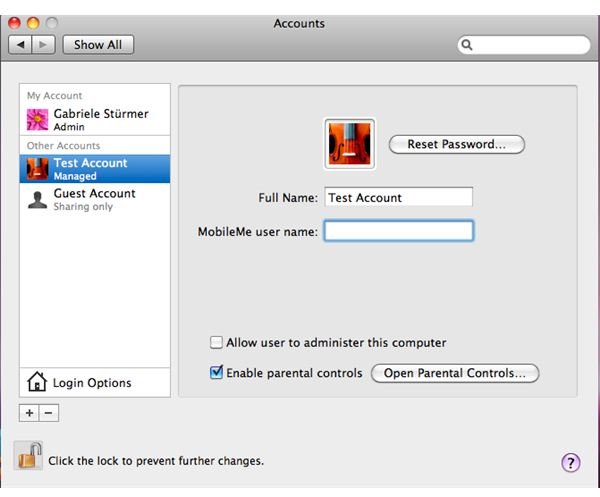The height and width of the screenshot is (497, 600).
Task: Click the close window red button
Action: click(x=15, y=23)
